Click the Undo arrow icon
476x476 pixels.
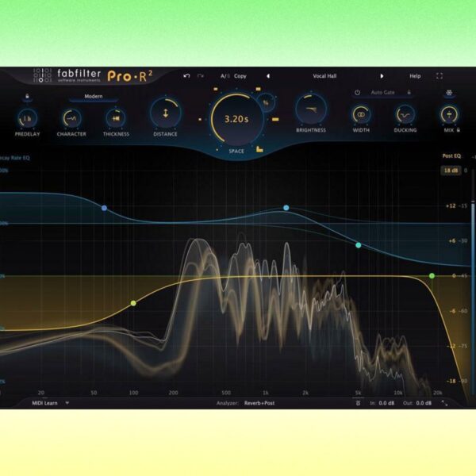186,76
